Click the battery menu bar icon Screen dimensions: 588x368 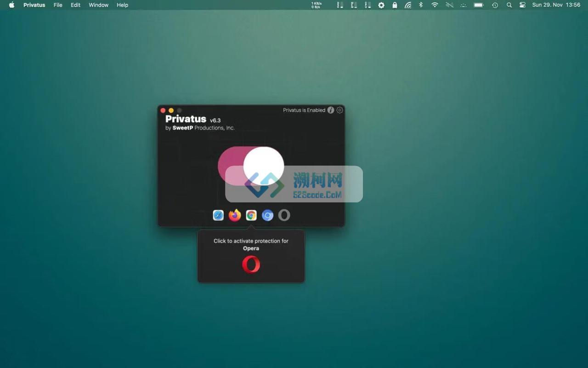(479, 5)
